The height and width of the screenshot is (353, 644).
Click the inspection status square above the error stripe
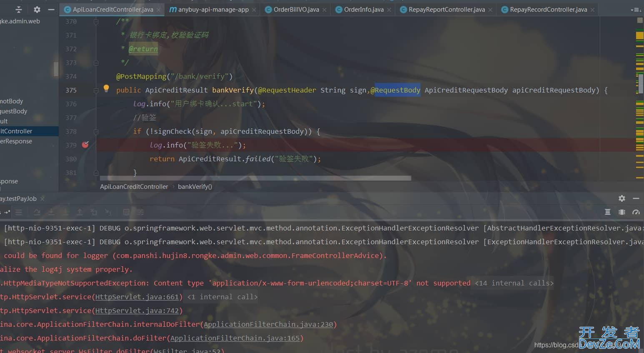[640, 20]
